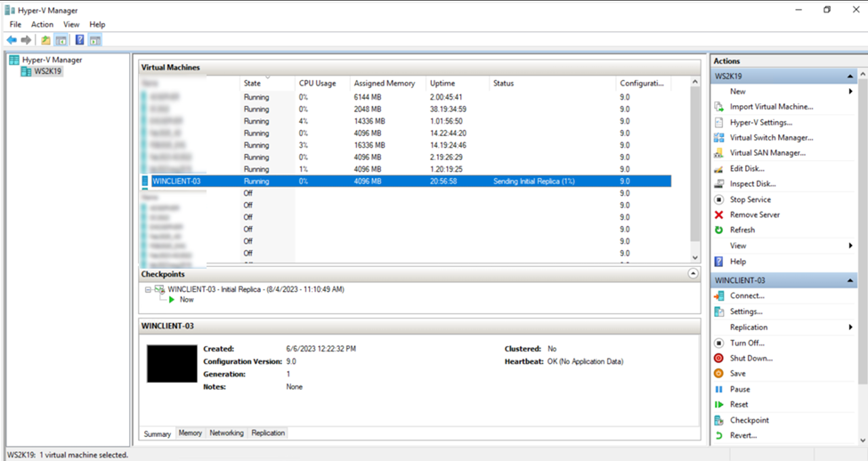This screenshot has height=461, width=868.
Task: Click the green Refresh icon
Action: point(718,230)
